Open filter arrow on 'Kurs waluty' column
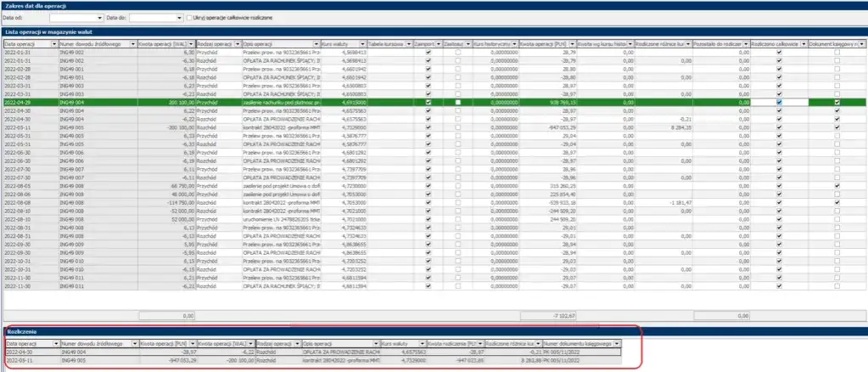This screenshot has height=372, width=868. [x=362, y=42]
